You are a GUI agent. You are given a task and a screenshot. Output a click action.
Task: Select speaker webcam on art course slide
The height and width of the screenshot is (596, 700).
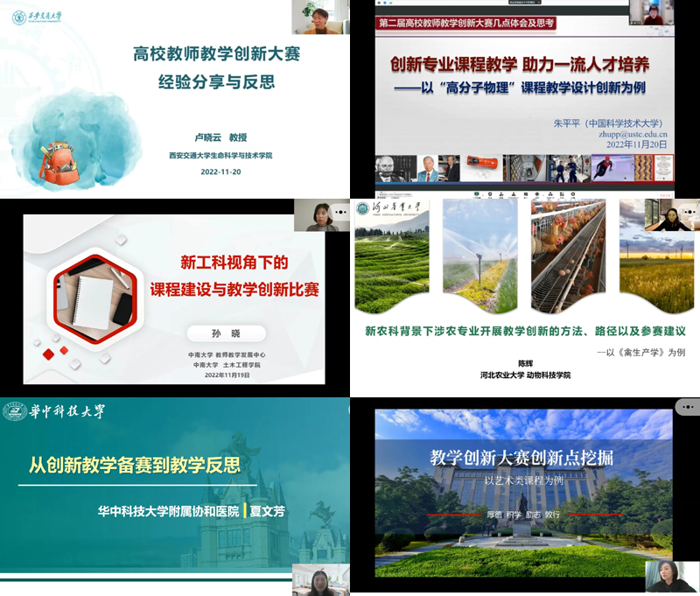[672, 577]
